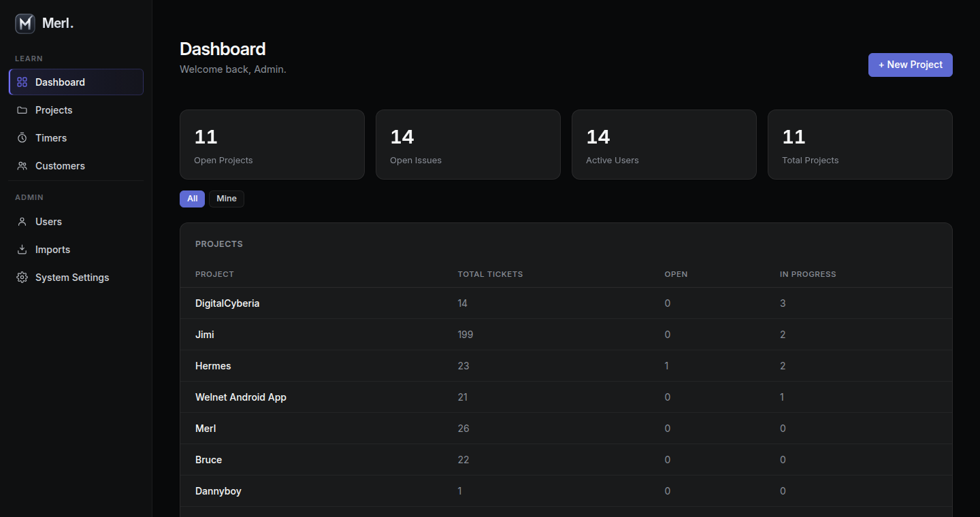Open the Users admin page
The image size is (980, 517).
[x=76, y=222]
